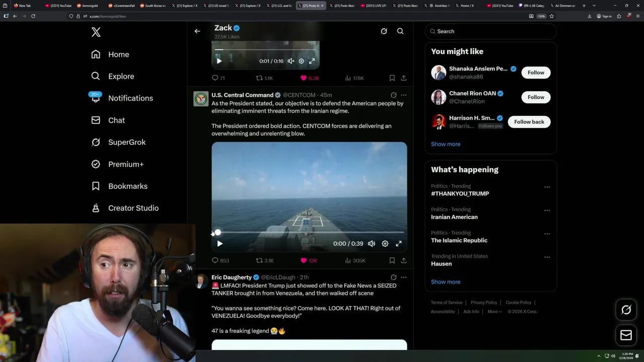
Task: Show more under You might like
Action: 446,144
